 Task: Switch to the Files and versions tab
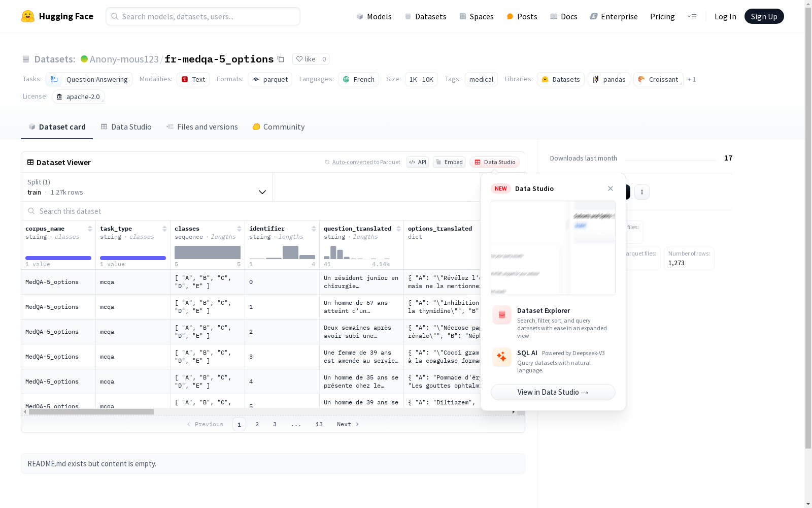[202, 127]
